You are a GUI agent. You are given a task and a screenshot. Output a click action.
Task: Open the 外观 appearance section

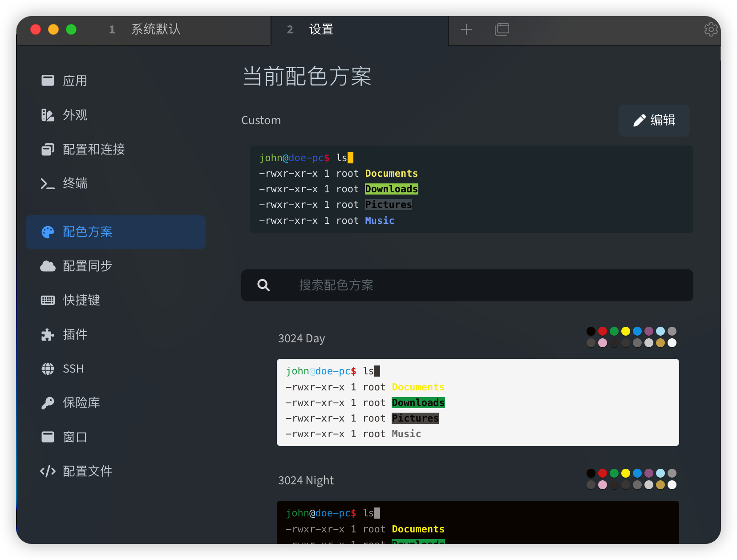pos(115,115)
